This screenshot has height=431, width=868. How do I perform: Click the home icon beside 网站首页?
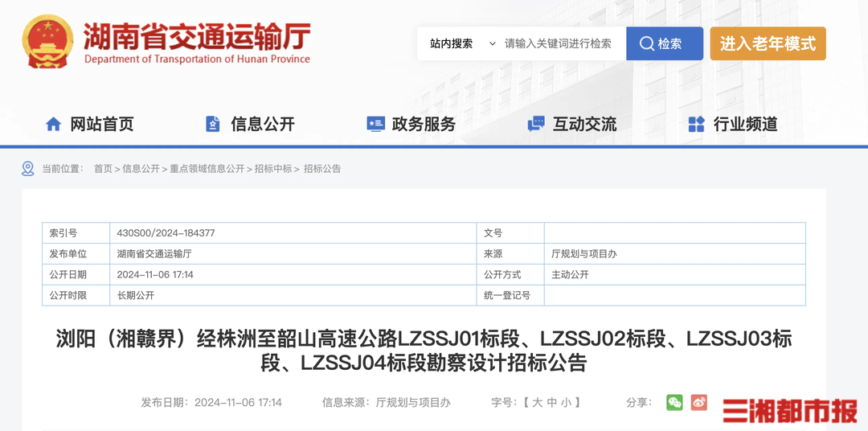tap(53, 124)
